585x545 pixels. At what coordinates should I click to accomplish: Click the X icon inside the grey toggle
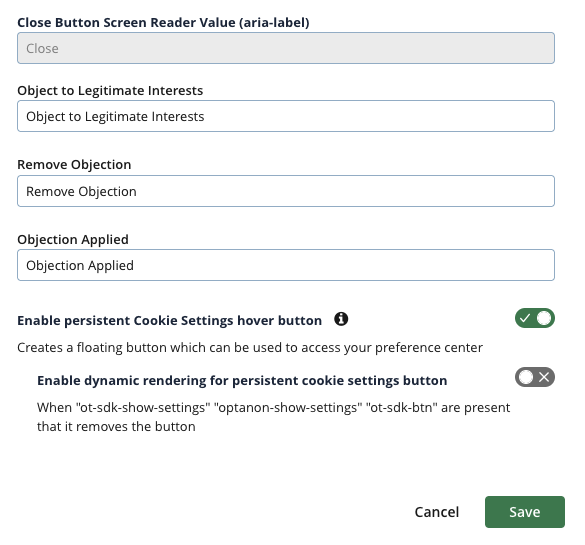(544, 377)
